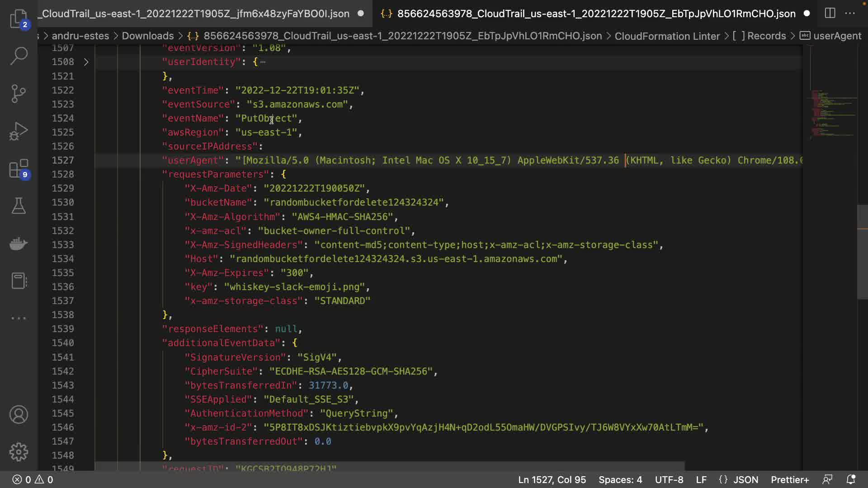Click the vertical scrollbar thumb in editor
The width and height of the screenshot is (868, 488).
click(862, 252)
